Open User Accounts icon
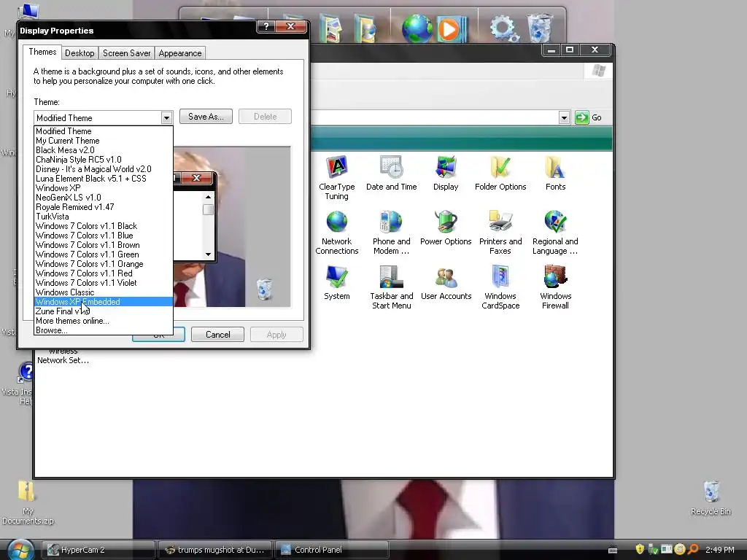The image size is (747, 560). click(x=446, y=283)
